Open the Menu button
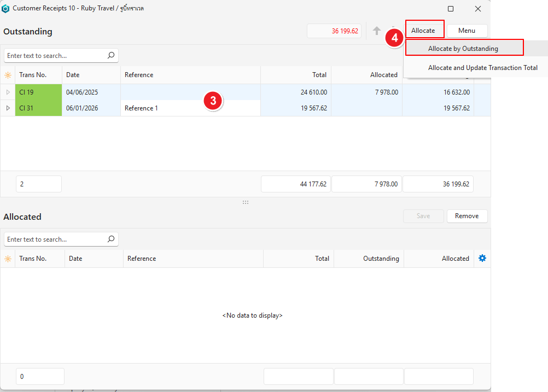The image size is (548, 392). tap(467, 31)
